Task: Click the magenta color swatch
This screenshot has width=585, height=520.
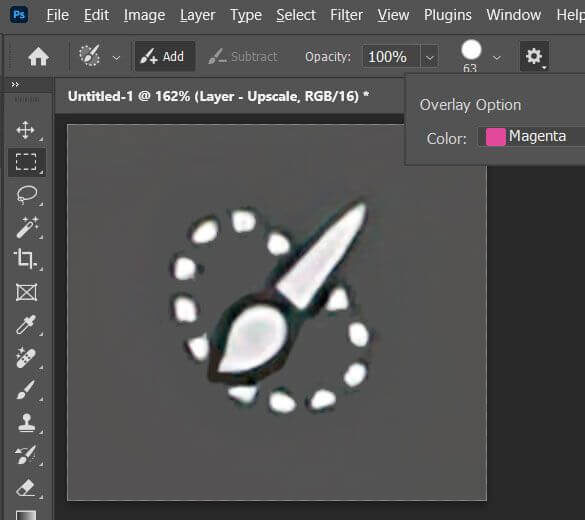Action: click(x=496, y=137)
